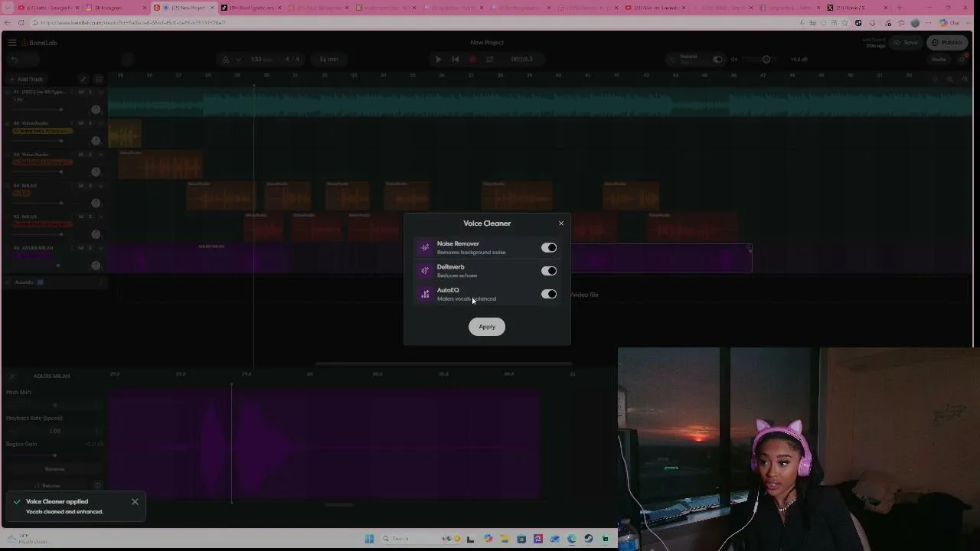Image resolution: width=980 pixels, height=551 pixels.
Task: Open the 4/4 time signature selector
Action: [x=292, y=60]
